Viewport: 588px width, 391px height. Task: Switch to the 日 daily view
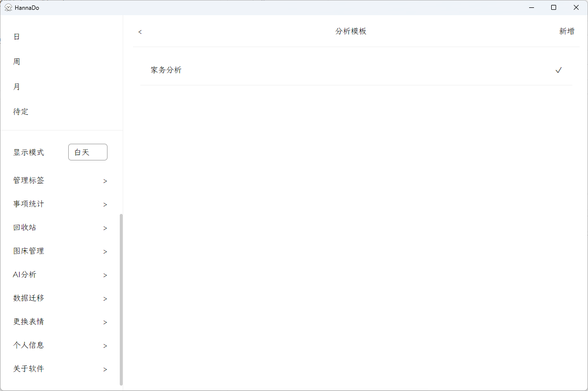[16, 36]
